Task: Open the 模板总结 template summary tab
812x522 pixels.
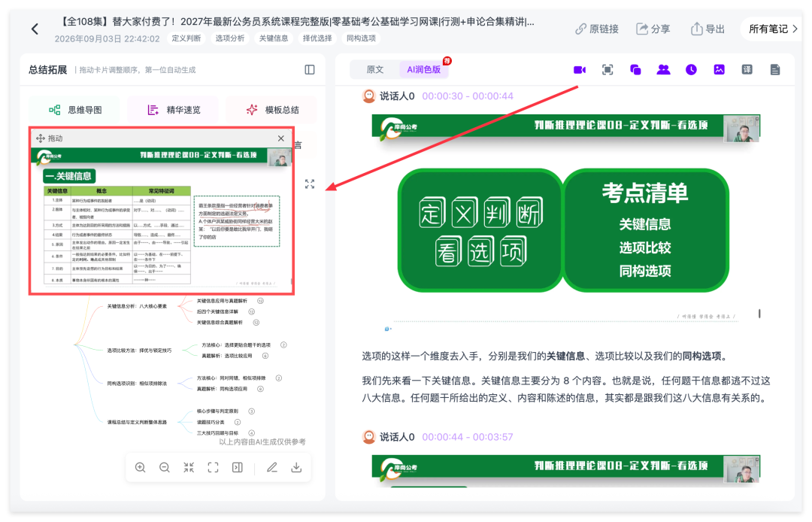Action: tap(272, 110)
